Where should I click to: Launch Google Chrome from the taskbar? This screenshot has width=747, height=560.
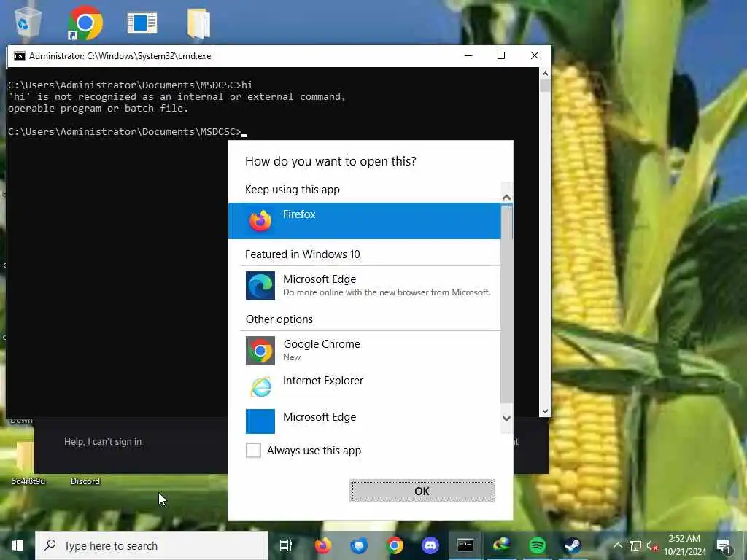pos(395,545)
